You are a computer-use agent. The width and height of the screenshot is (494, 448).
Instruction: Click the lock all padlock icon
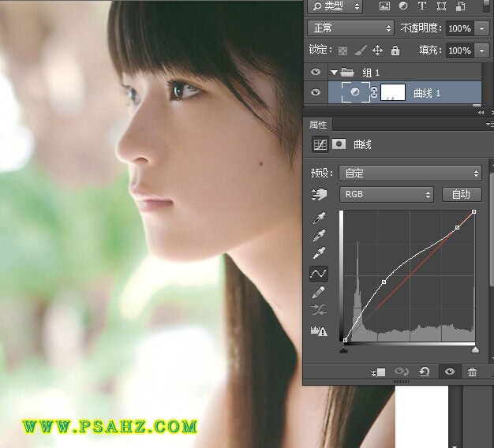click(395, 50)
